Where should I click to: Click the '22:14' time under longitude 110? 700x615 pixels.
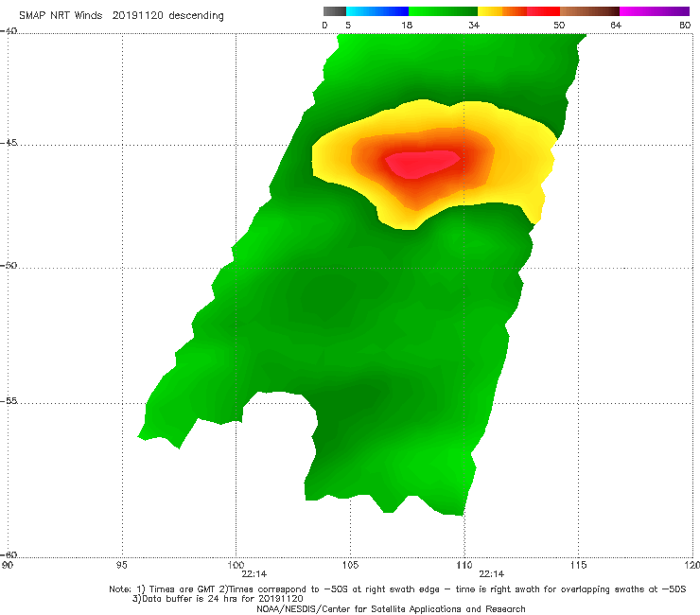(x=492, y=574)
